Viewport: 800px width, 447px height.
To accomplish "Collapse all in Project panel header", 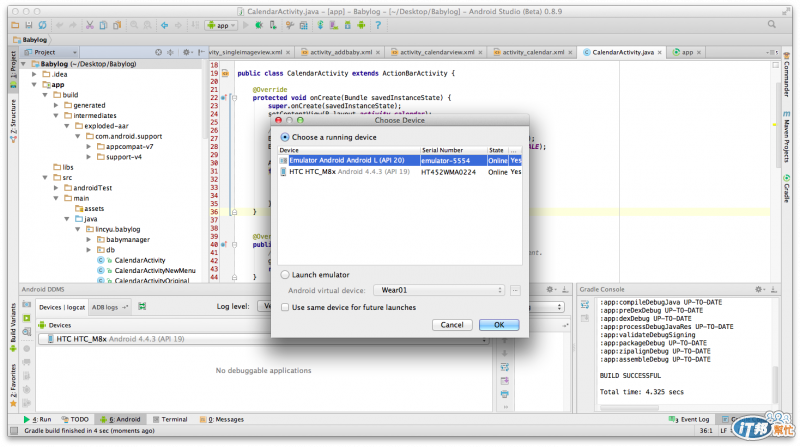I will tap(170, 52).
